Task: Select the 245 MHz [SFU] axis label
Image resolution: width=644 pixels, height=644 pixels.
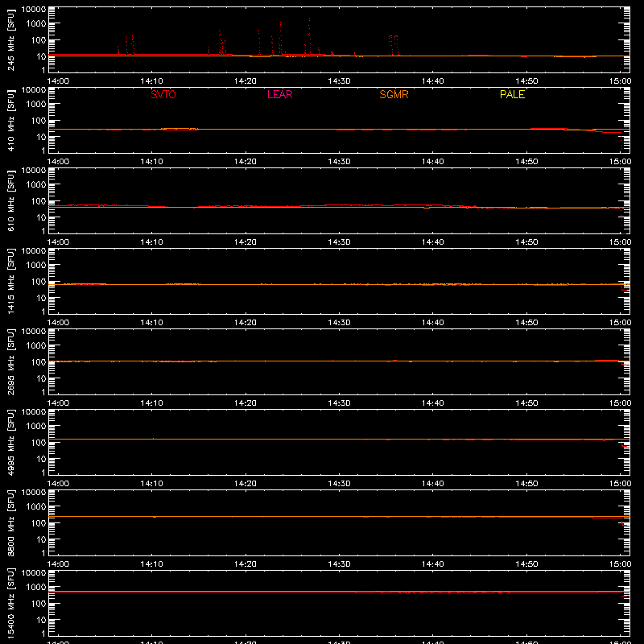Action: [11, 39]
